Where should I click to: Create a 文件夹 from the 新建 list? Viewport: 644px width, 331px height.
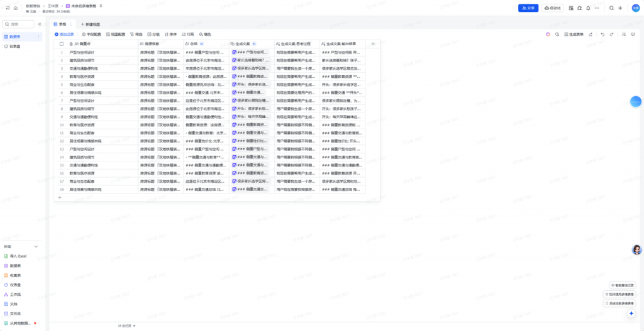(x=13, y=314)
